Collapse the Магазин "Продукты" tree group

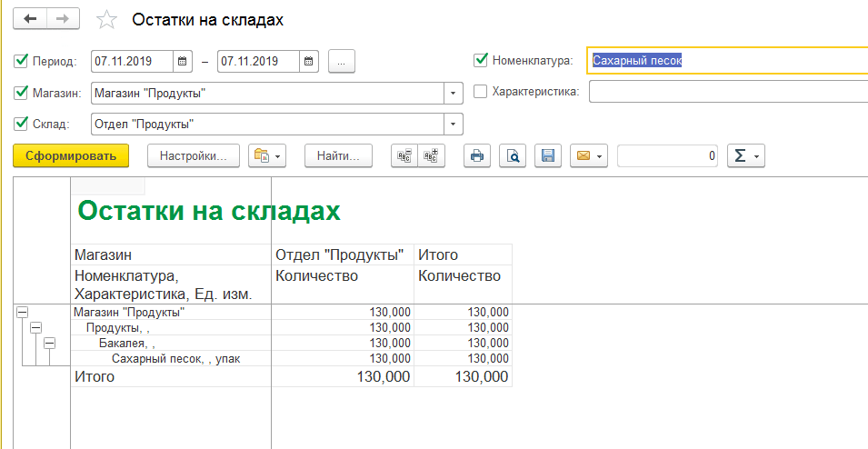tap(22, 312)
